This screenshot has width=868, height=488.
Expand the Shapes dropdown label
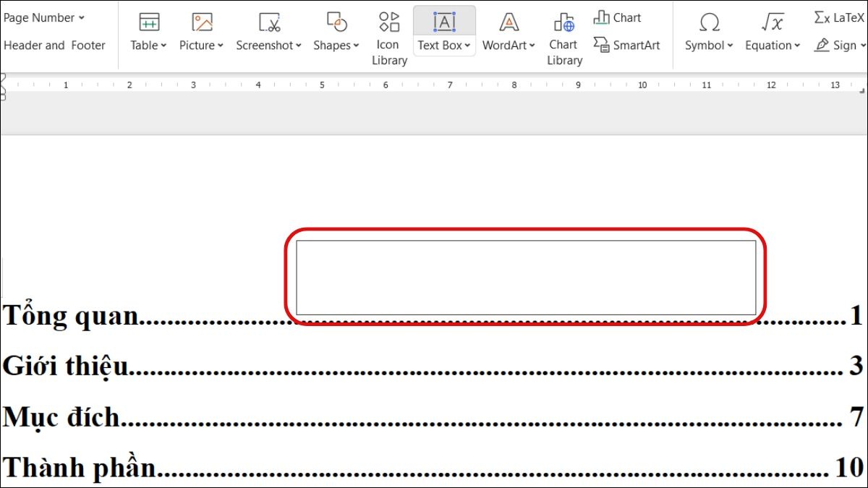(336, 45)
